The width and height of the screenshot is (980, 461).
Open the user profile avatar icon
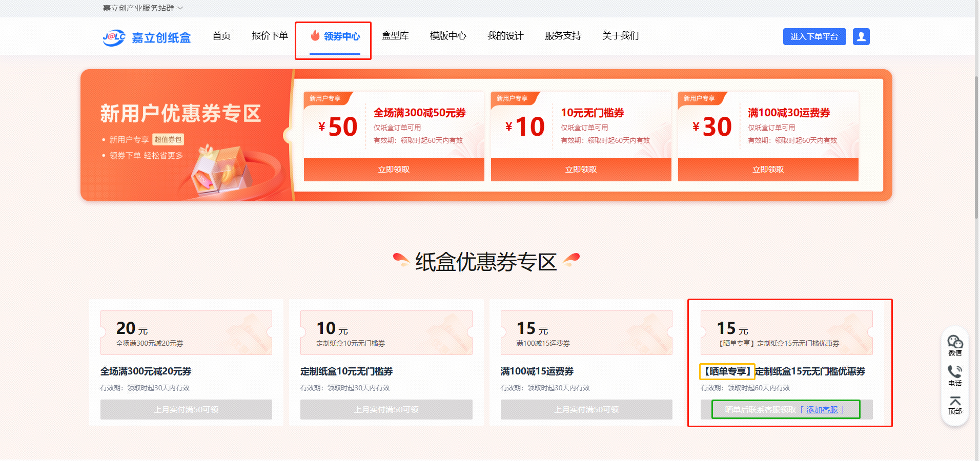(x=861, y=36)
